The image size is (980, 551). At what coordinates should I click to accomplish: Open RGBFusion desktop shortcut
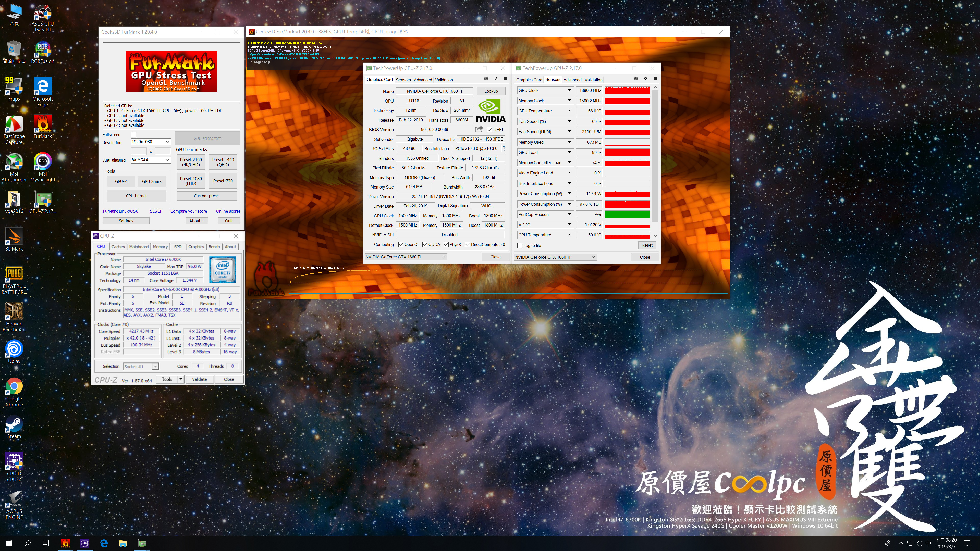(43, 53)
